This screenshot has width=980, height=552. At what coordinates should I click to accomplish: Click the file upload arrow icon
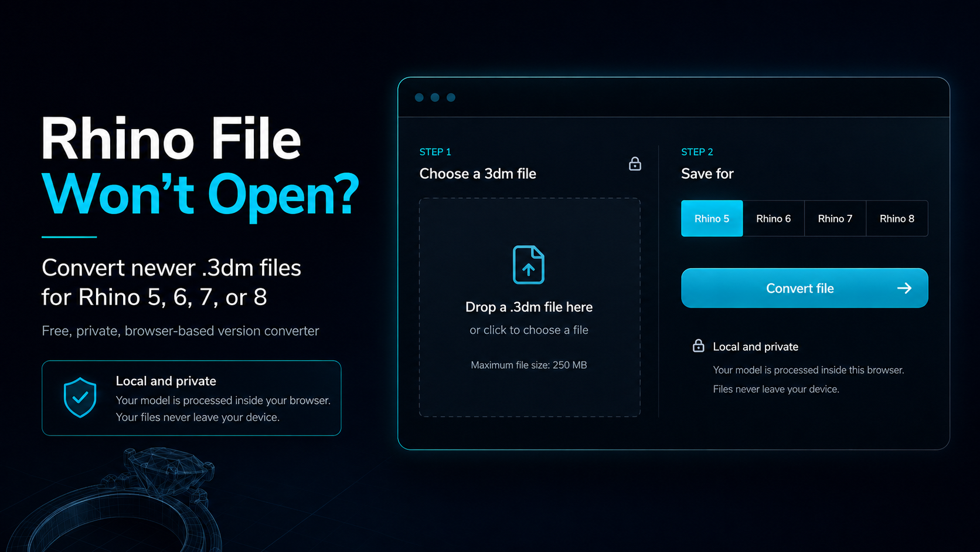click(x=529, y=265)
